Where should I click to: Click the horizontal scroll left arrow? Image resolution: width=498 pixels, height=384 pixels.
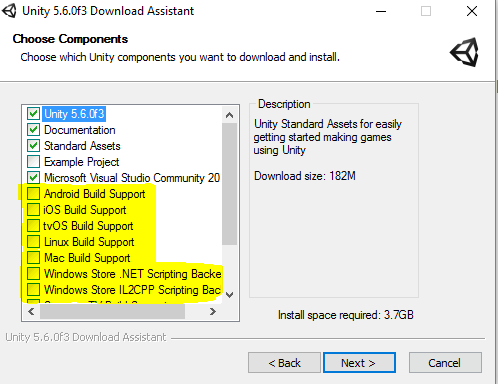click(31, 312)
